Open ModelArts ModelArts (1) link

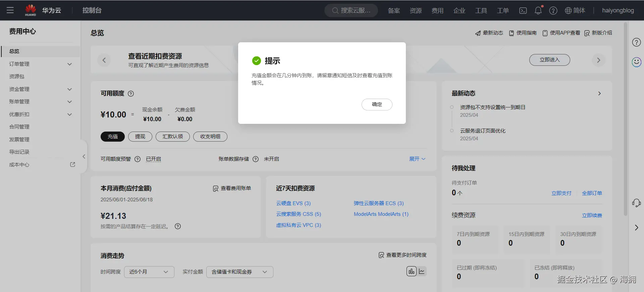(x=381, y=214)
